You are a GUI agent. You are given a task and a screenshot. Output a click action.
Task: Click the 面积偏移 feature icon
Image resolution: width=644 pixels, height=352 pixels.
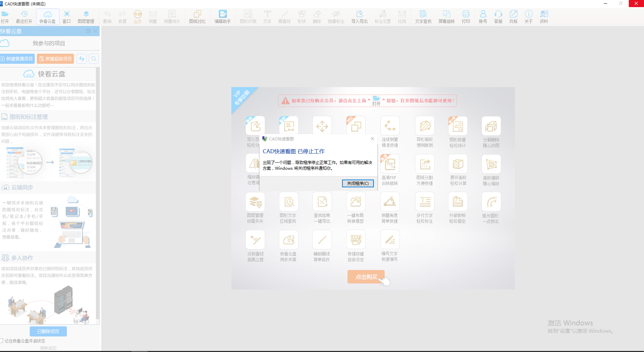(491, 164)
